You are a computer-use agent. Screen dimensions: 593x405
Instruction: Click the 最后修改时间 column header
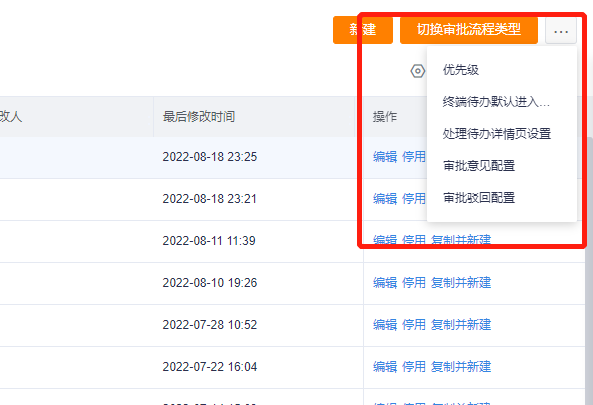(x=199, y=116)
